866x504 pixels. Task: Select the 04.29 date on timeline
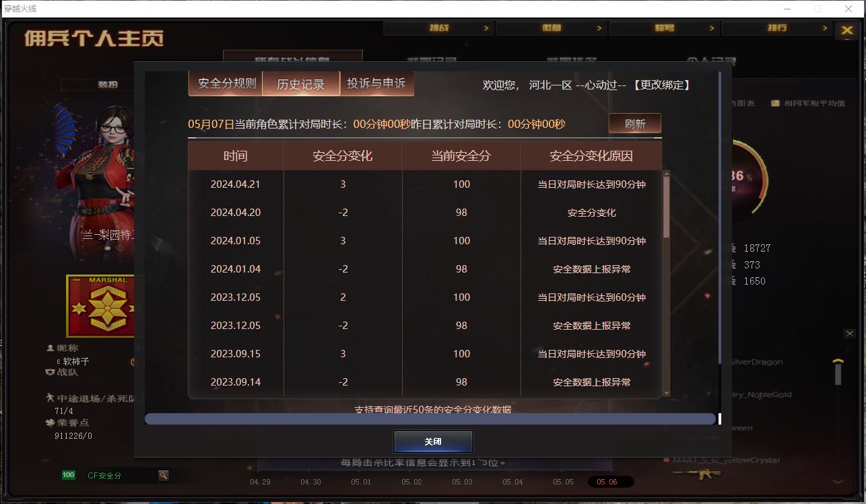(x=260, y=482)
